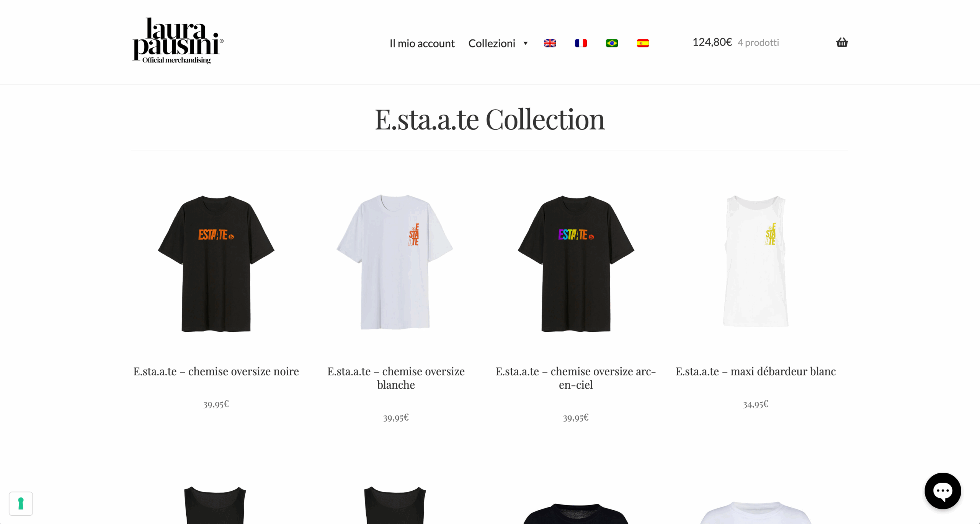Open the green privacy preferences icon

[x=21, y=504]
